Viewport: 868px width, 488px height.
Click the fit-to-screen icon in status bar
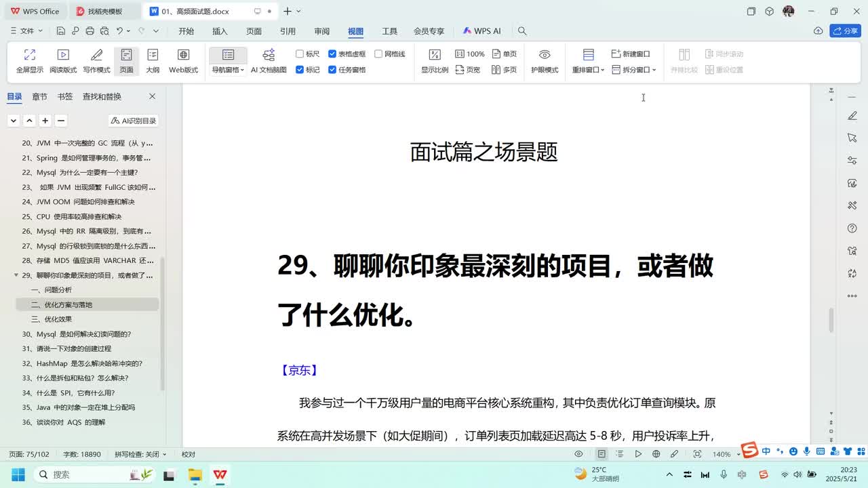point(697,454)
